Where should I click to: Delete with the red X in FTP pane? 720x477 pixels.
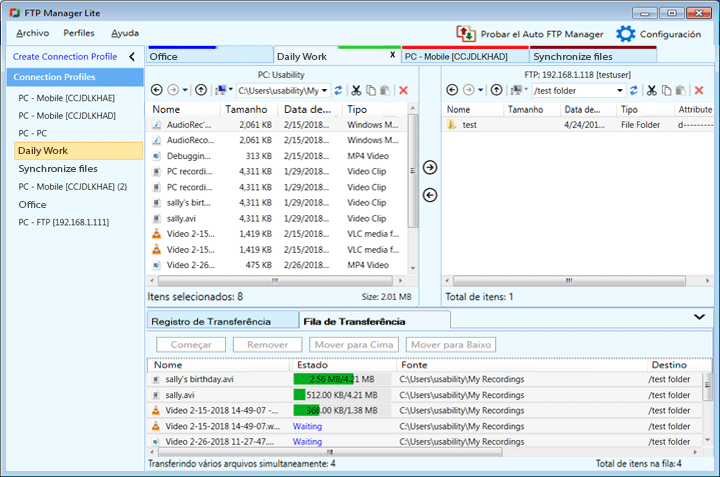pos(698,90)
